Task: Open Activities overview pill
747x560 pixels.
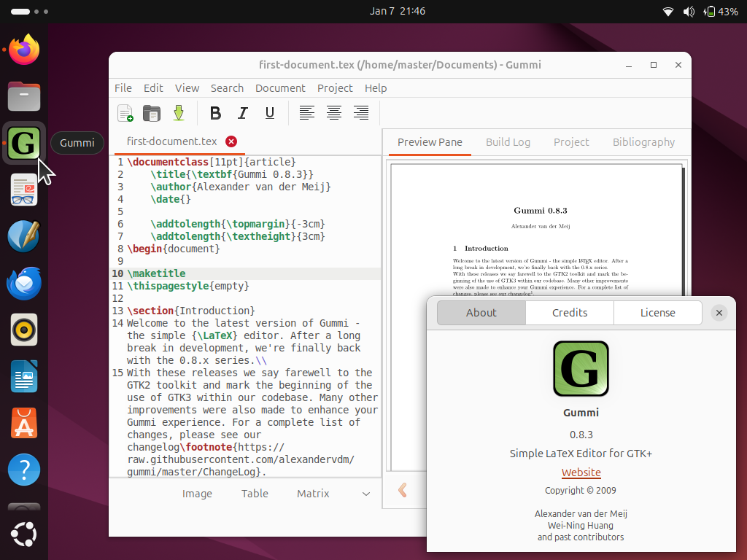Action: (29, 12)
